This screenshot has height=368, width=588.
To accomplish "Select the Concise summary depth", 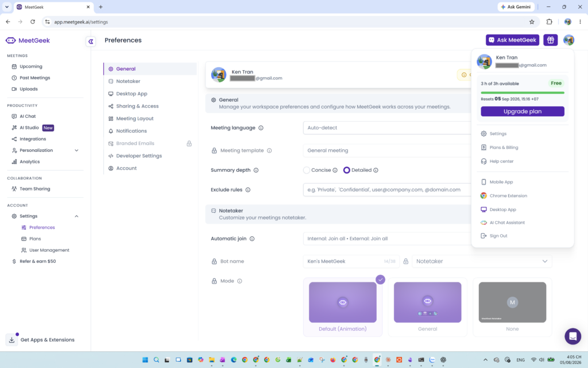I will tap(307, 170).
